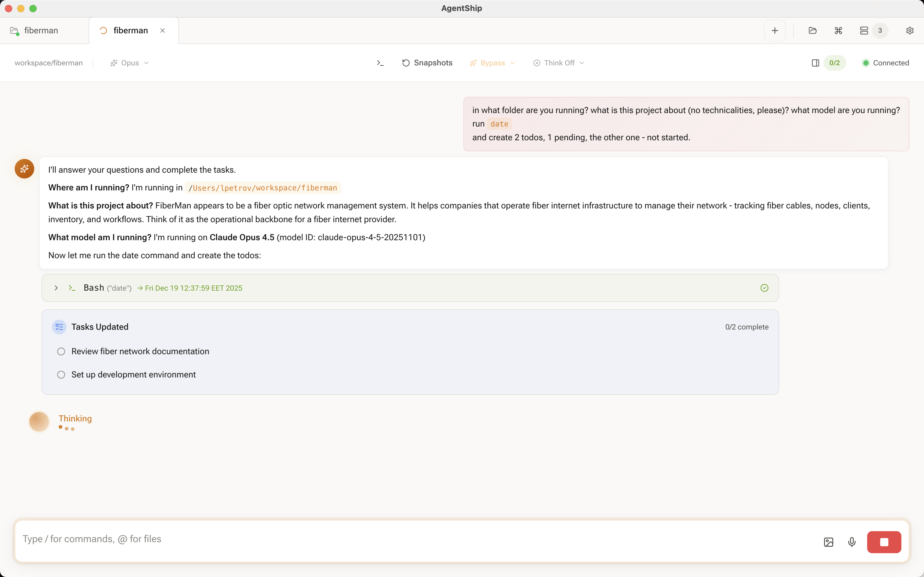924x577 pixels.
Task: Stop the running agent response
Action: point(884,542)
